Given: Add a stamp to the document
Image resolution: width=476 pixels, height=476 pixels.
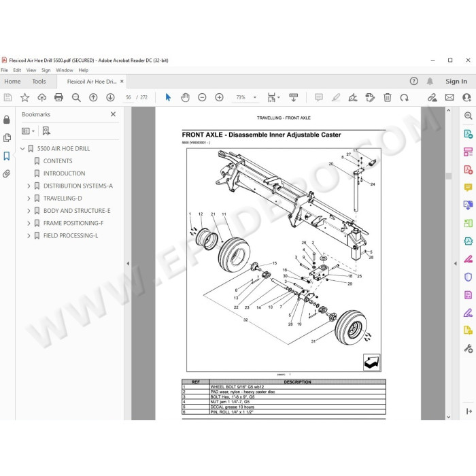Looking at the screenshot, I should pos(370,97).
